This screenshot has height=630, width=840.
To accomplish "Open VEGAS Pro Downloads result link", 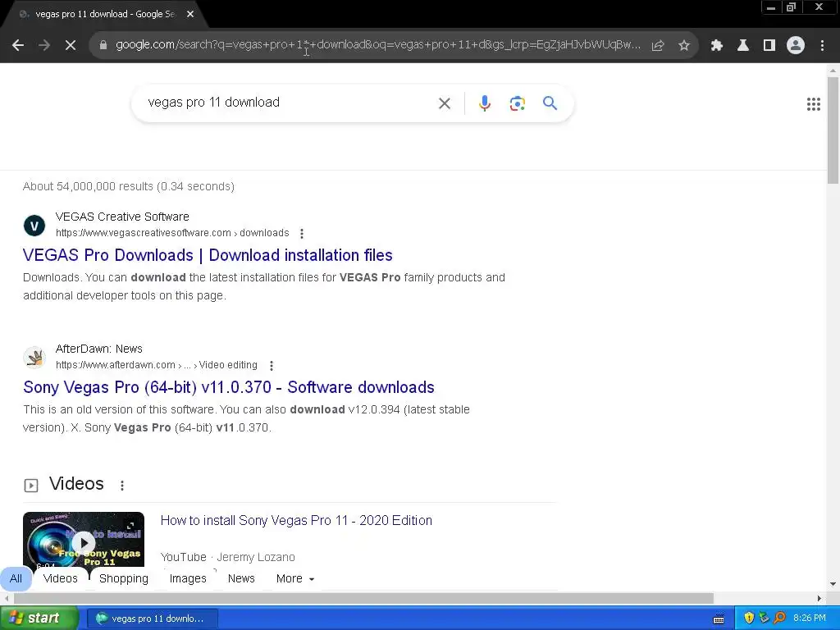I will pyautogui.click(x=208, y=255).
